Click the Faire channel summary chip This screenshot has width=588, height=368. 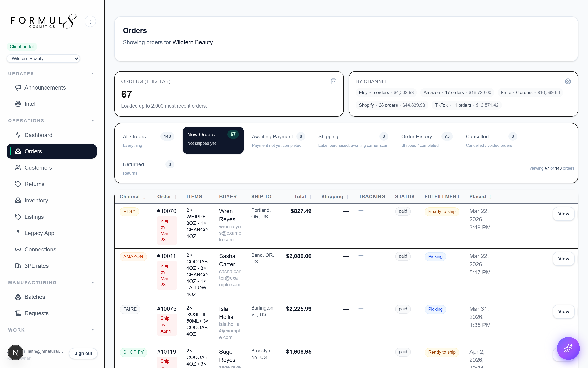[x=530, y=92]
